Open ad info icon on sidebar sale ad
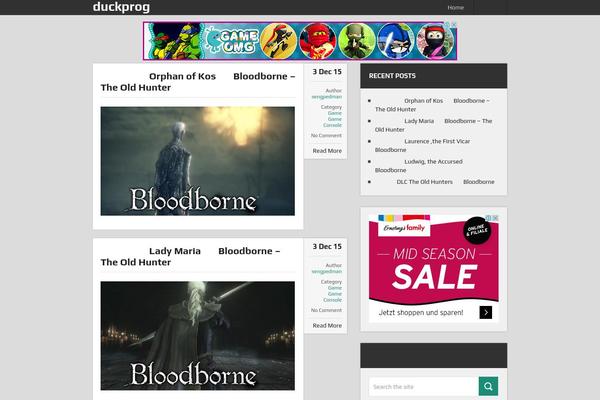Viewport: 600px width, 400px height. tap(488, 218)
